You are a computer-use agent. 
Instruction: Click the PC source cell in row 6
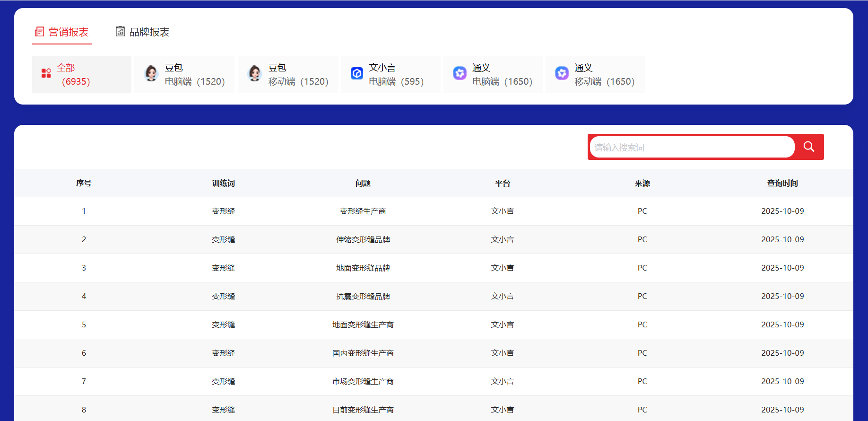tap(642, 353)
